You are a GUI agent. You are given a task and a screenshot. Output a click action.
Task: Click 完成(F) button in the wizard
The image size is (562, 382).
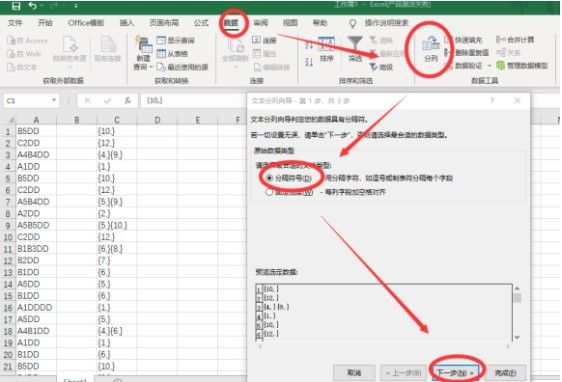point(505,373)
